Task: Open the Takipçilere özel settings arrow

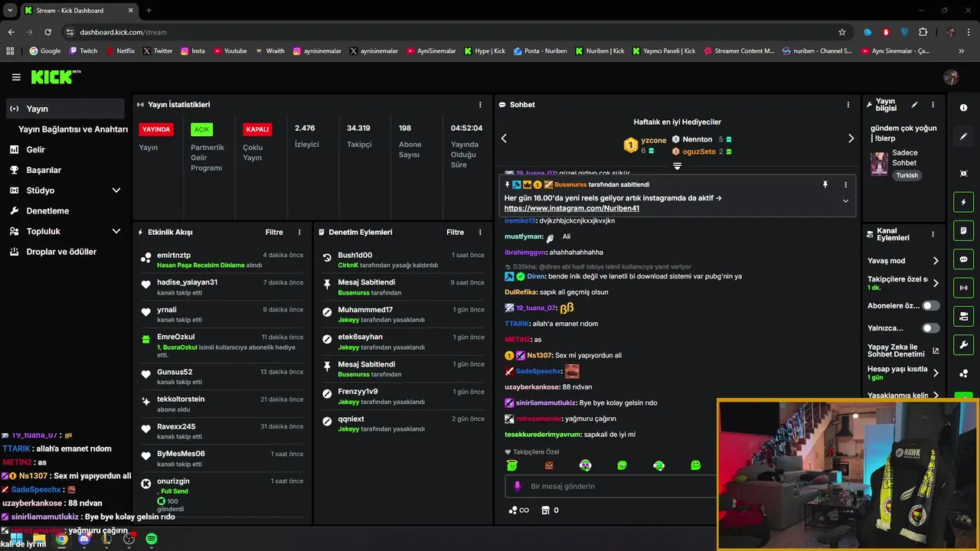Action: 935,283
